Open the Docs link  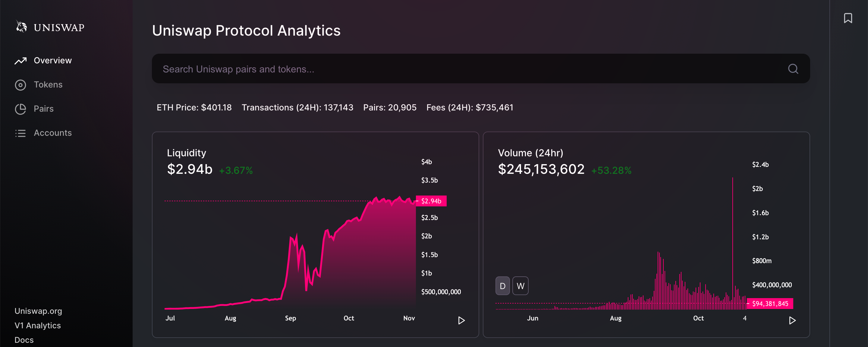[x=24, y=339]
